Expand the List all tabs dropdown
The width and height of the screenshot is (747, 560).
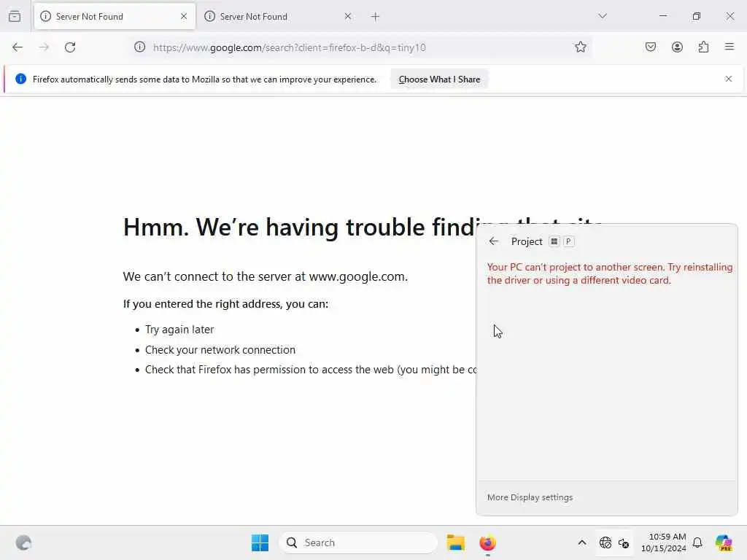click(602, 16)
